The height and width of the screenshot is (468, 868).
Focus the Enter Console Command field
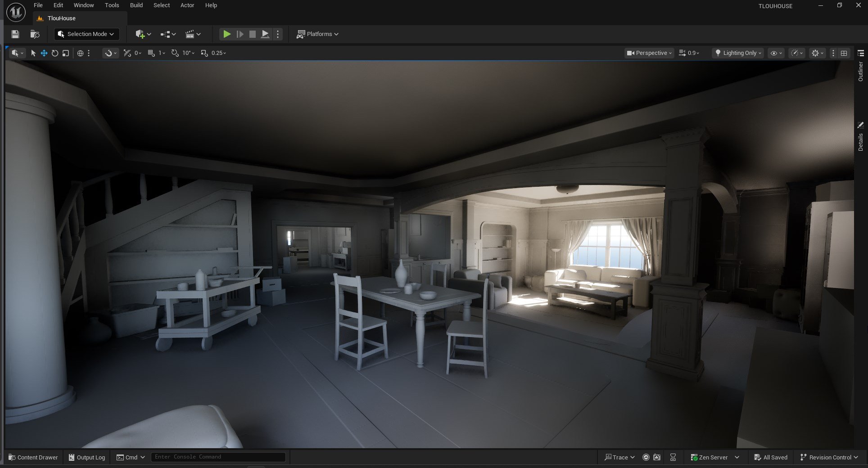(218, 457)
